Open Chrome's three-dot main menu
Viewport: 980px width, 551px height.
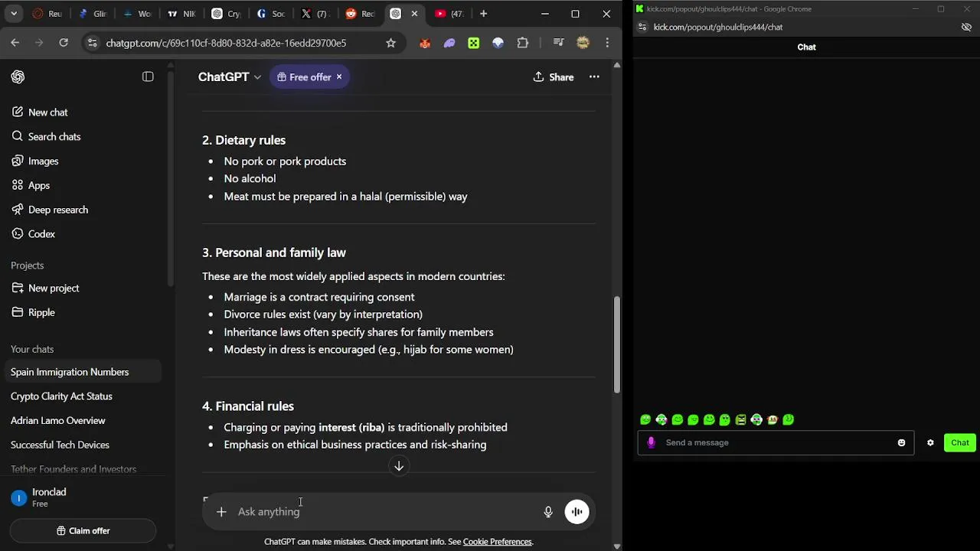coord(607,43)
